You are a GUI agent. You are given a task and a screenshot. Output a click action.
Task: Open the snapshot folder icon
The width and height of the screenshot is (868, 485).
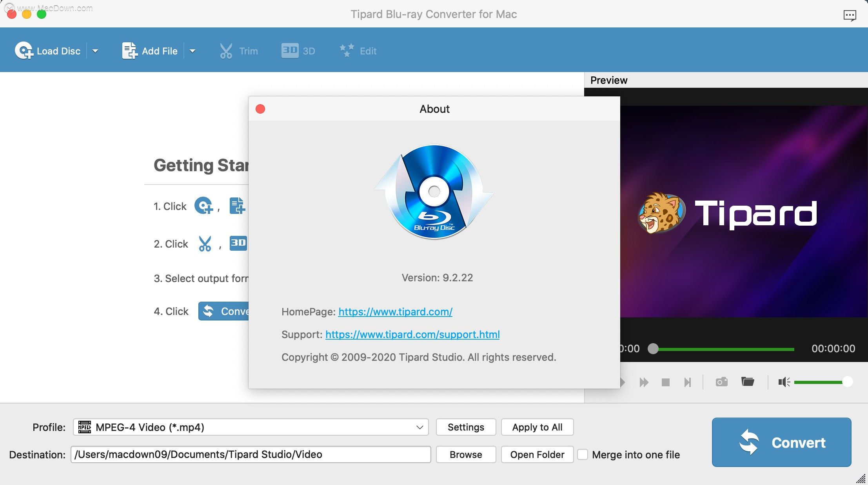click(748, 381)
